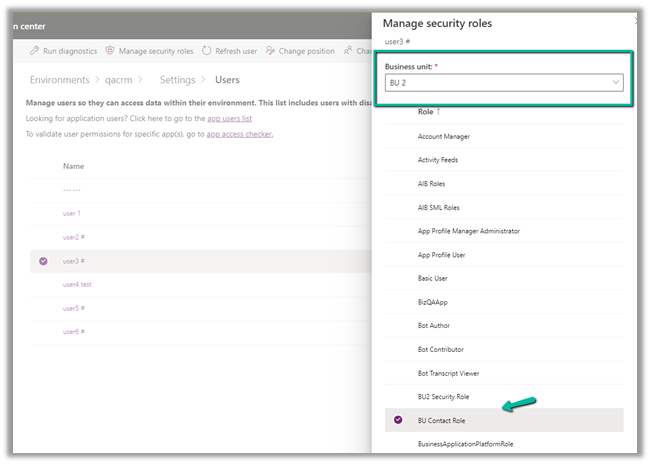Image resolution: width=650 pixels, height=465 pixels.
Task: Click the Run diagnostics wrench icon
Action: 35,51
